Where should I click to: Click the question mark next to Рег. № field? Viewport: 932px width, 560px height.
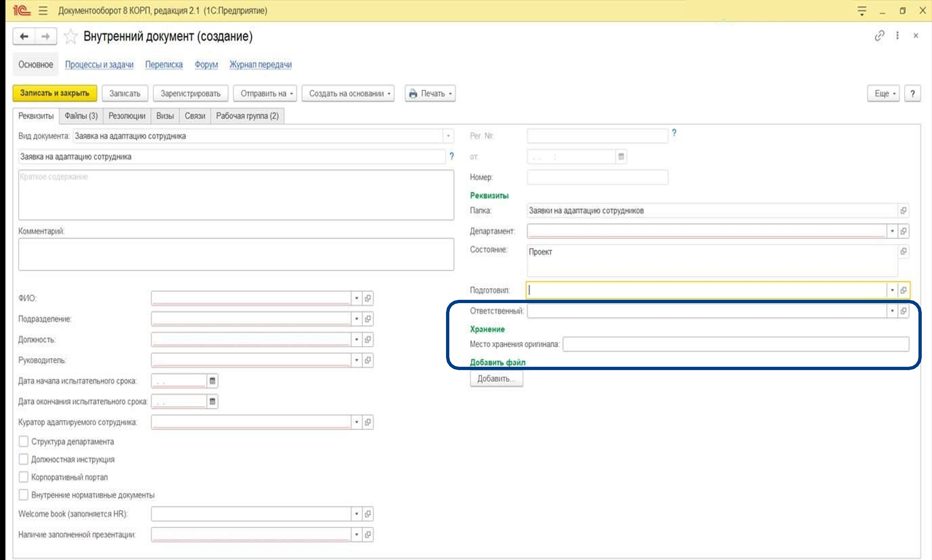click(x=674, y=133)
